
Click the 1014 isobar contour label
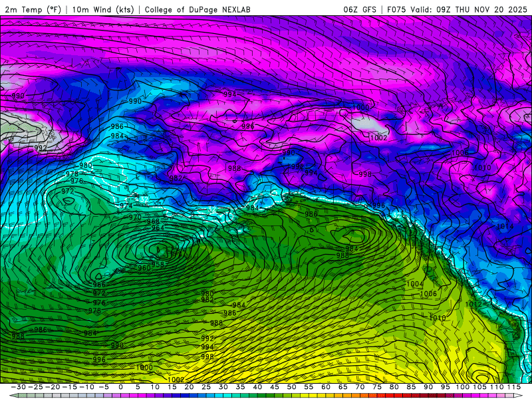[505, 227]
